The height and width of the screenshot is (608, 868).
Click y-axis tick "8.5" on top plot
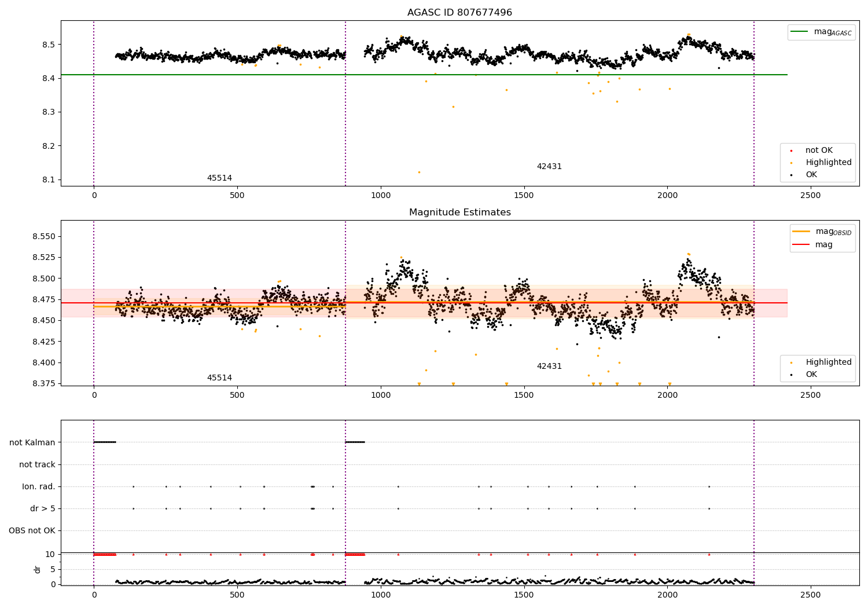[49, 45]
